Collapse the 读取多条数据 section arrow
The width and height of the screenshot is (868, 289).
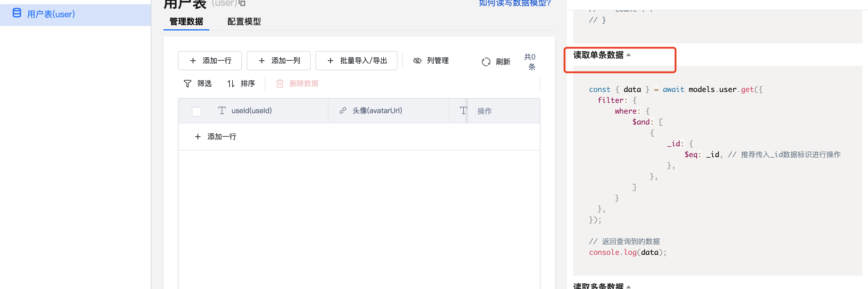629,287
